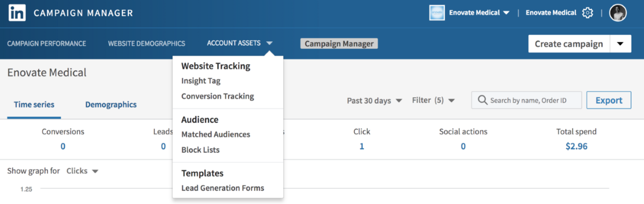Select Insight Tag from menu
Image resolution: width=644 pixels, height=204 pixels.
click(201, 81)
